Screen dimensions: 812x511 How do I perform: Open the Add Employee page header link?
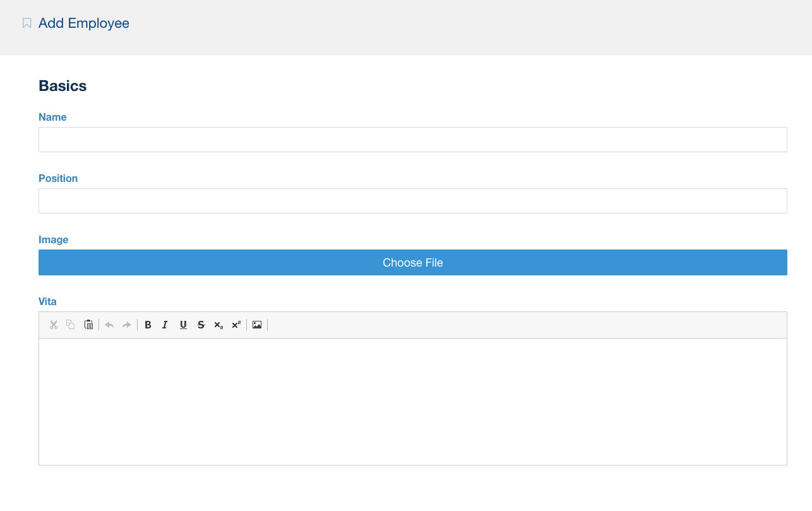click(83, 23)
